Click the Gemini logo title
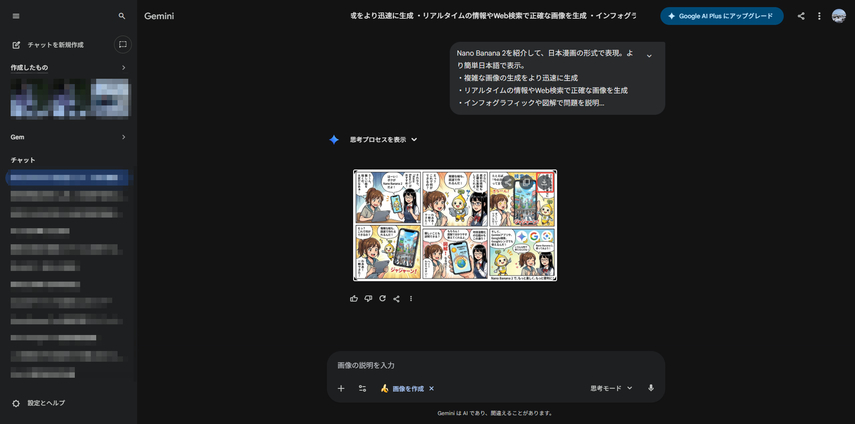Screen dimensions: 855x424 [159, 16]
